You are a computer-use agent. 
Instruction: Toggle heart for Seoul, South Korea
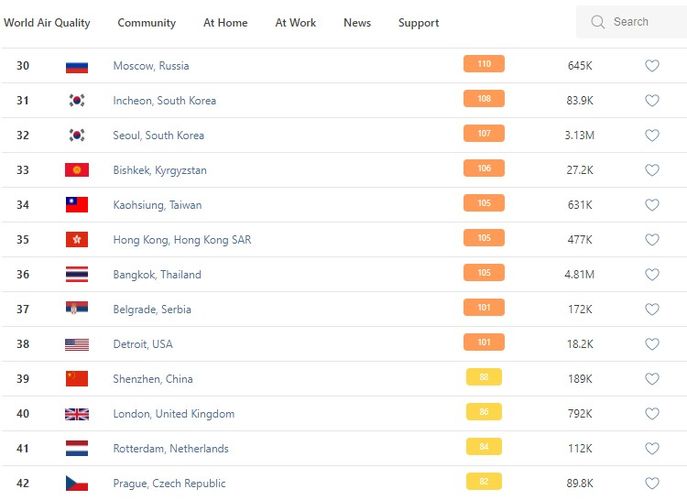click(x=652, y=135)
